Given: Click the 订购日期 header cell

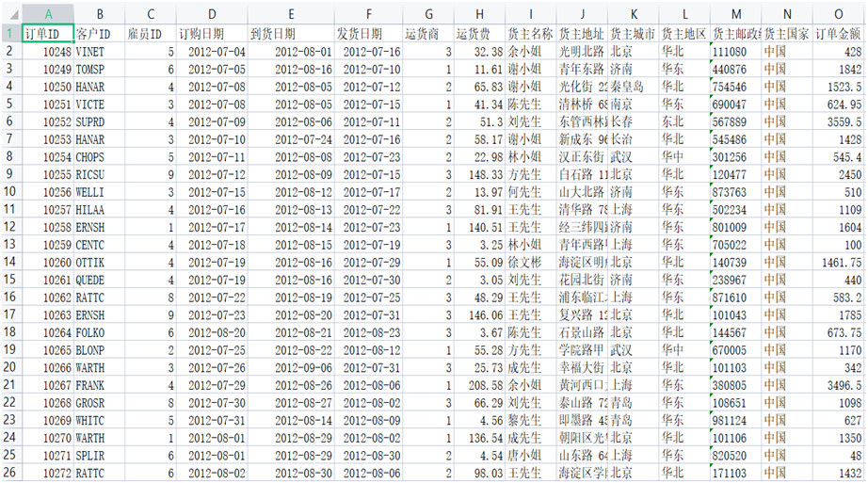Looking at the screenshot, I should (212, 34).
